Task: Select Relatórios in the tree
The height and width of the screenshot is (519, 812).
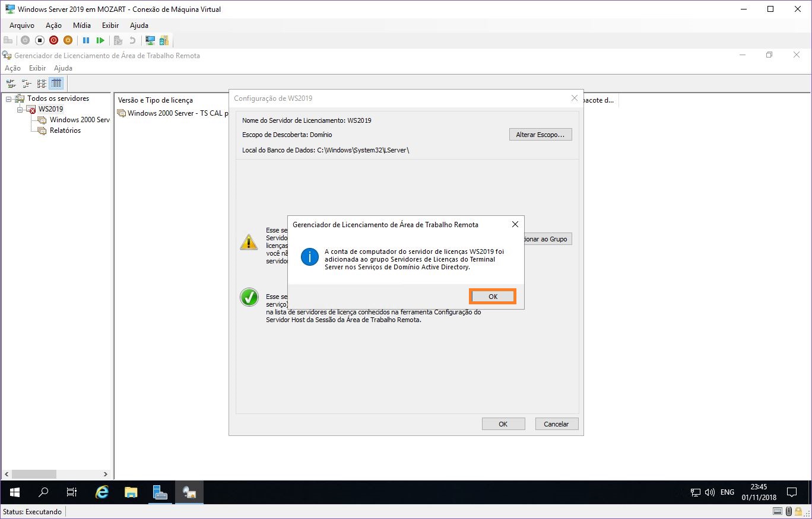Action: pos(65,130)
